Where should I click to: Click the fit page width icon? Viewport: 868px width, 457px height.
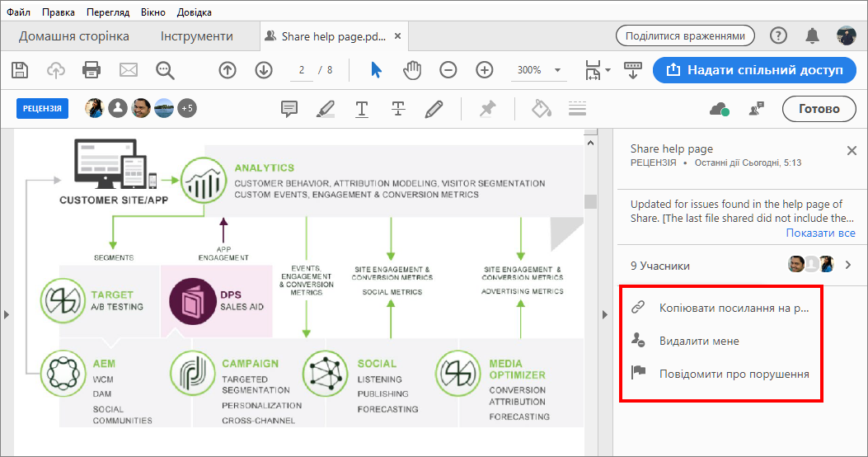[x=593, y=70]
